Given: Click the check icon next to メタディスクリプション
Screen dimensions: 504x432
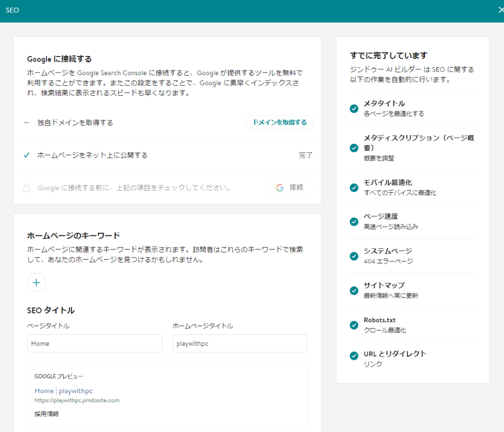Looking at the screenshot, I should pyautogui.click(x=354, y=148).
